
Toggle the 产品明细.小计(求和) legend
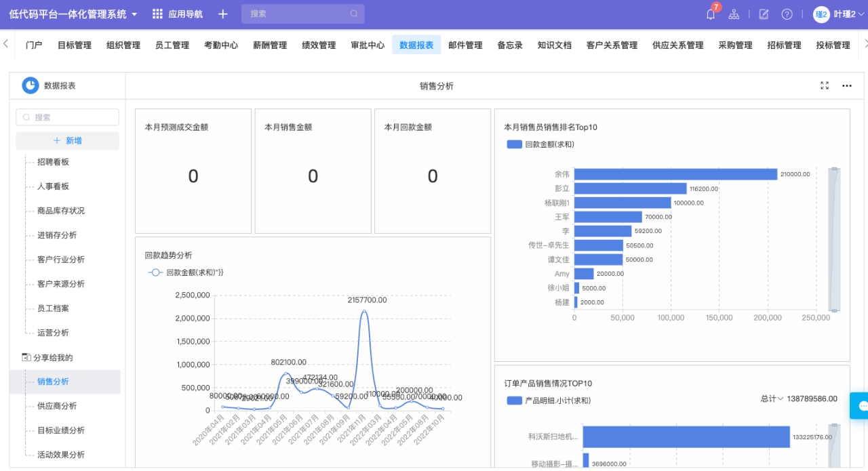pyautogui.click(x=549, y=401)
